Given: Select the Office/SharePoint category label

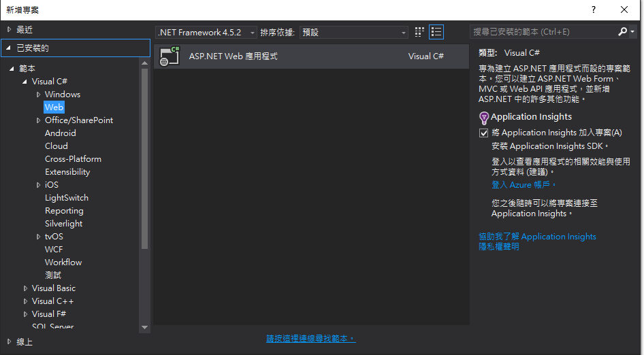Looking at the screenshot, I should pos(79,120).
